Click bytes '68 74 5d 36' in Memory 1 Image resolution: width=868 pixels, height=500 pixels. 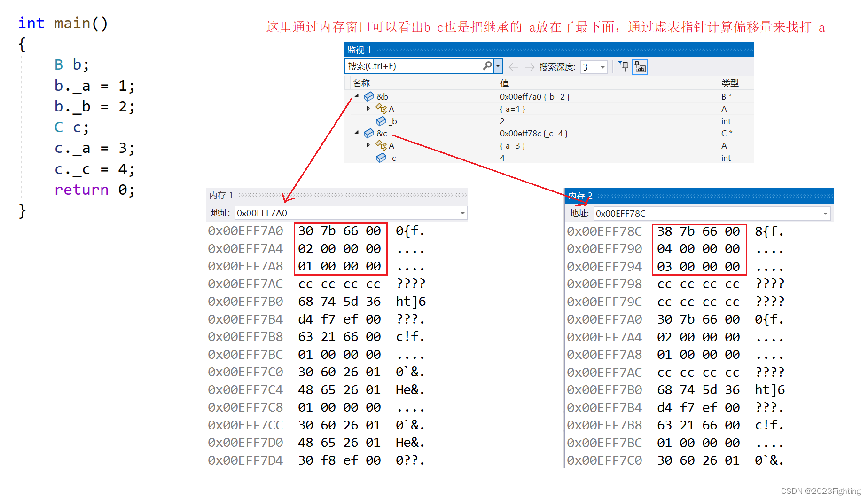click(339, 302)
